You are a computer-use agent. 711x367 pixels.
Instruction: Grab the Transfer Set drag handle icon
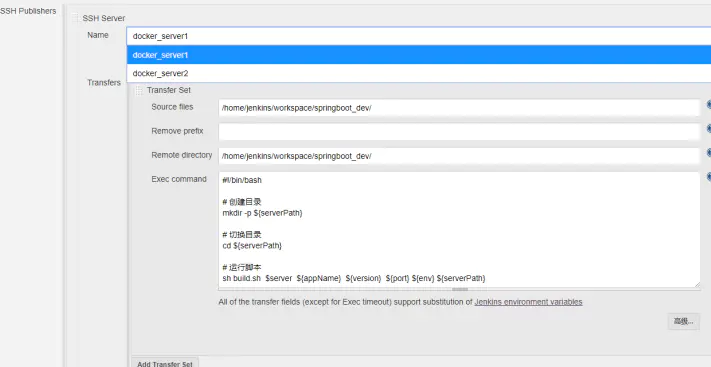pyautogui.click(x=139, y=90)
